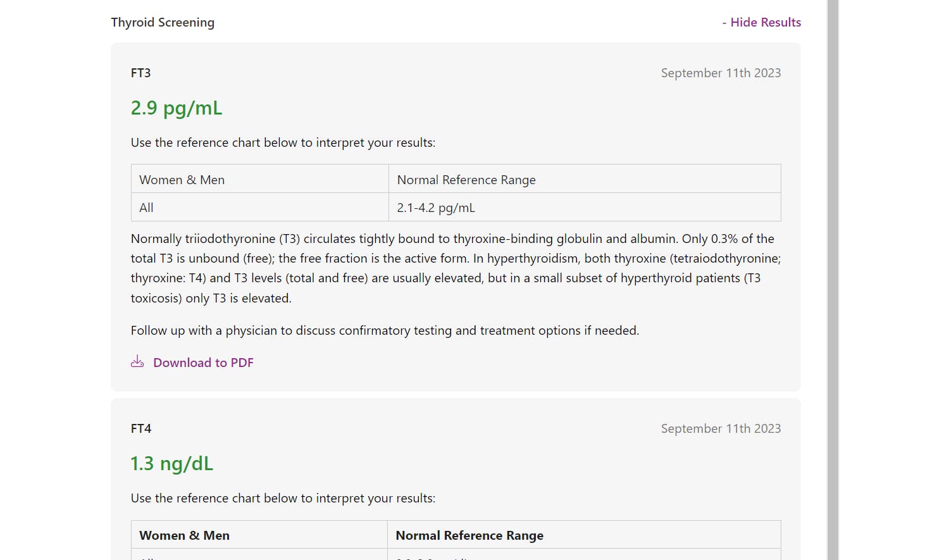Viewport: 925px width, 560px height.
Task: Select the FT3 test name label
Action: click(140, 73)
